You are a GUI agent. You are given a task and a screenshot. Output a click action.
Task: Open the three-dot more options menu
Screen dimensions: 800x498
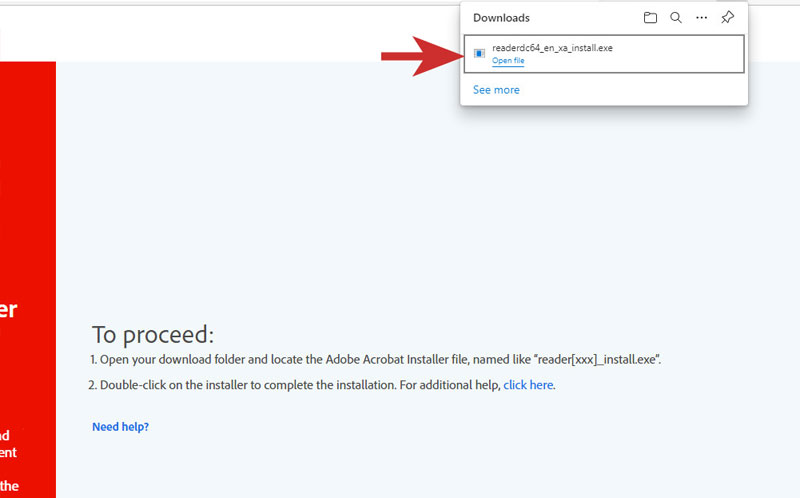pos(702,18)
